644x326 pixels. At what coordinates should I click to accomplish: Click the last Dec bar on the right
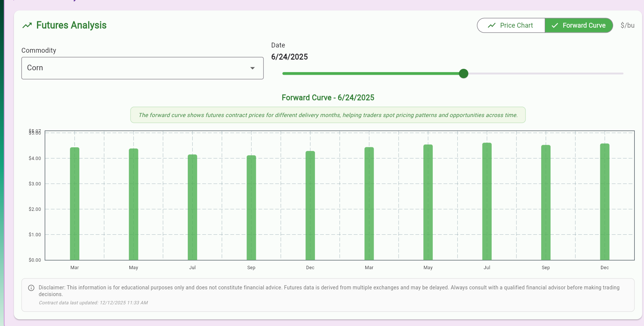605,202
